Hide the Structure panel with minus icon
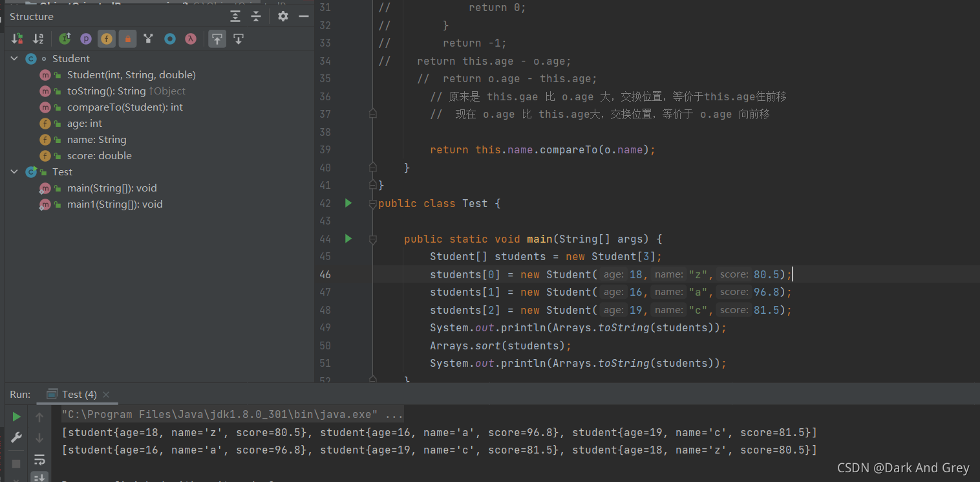Screen dimensions: 980x482 click(303, 16)
